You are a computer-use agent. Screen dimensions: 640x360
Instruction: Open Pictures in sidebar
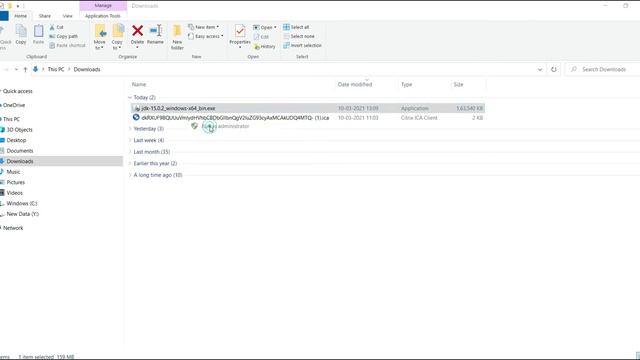coord(16,182)
